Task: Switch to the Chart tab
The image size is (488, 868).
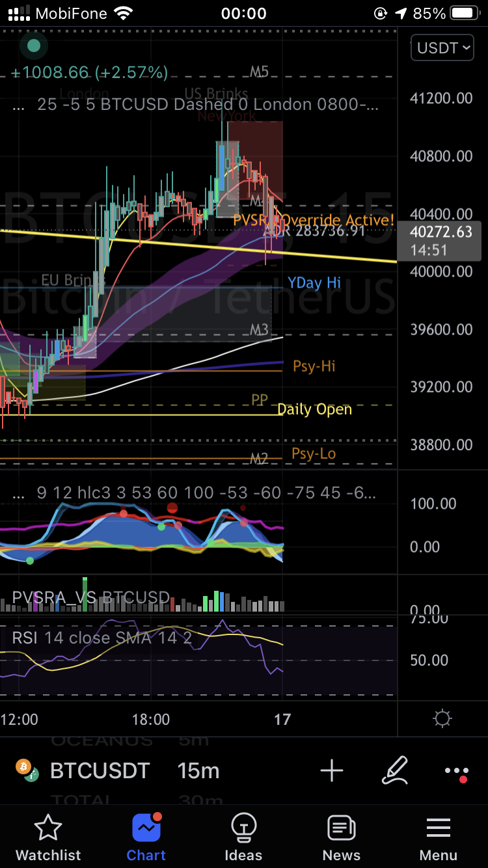Action: (x=146, y=837)
